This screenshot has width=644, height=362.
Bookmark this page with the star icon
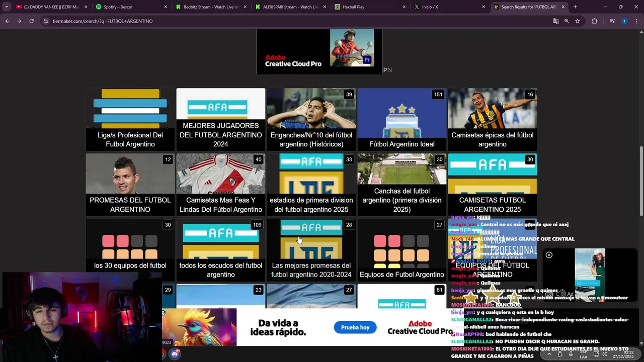578,21
